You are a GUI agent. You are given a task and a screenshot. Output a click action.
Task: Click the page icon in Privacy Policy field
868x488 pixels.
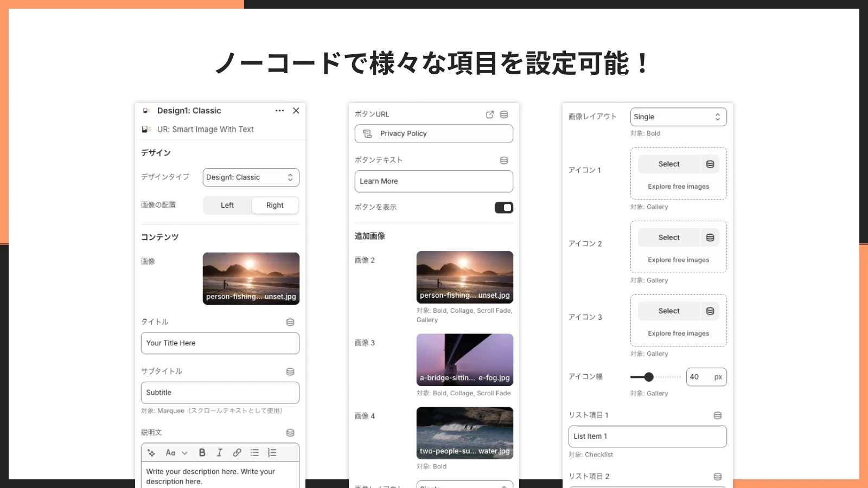coord(367,134)
